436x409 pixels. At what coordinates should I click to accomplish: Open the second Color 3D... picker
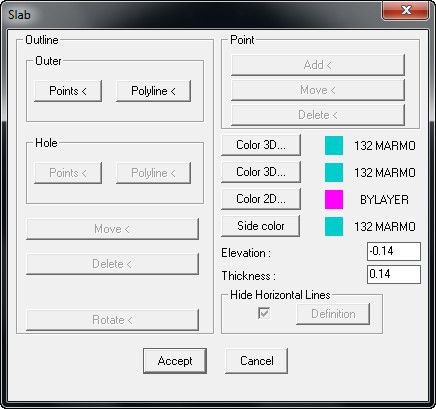click(261, 172)
